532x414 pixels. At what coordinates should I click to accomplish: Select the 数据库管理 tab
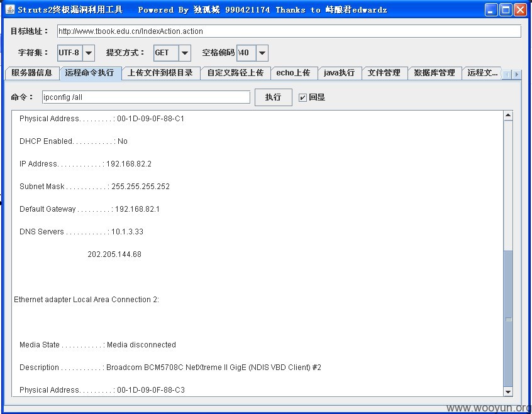(x=435, y=73)
